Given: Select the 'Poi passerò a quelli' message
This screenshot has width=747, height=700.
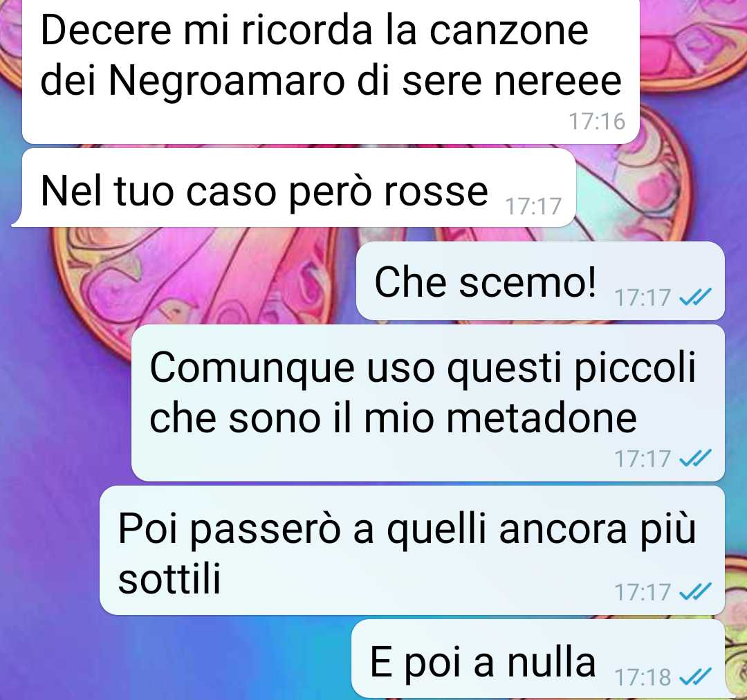Looking at the screenshot, I should coord(412,551).
